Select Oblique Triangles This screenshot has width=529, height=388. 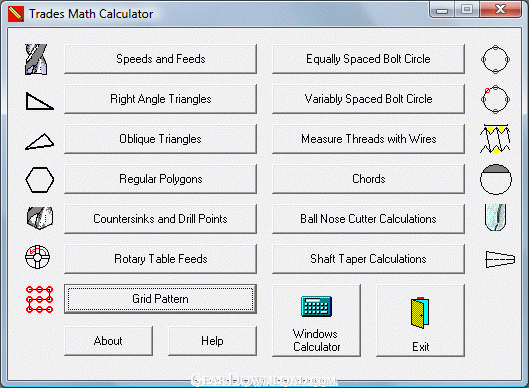coord(161,139)
